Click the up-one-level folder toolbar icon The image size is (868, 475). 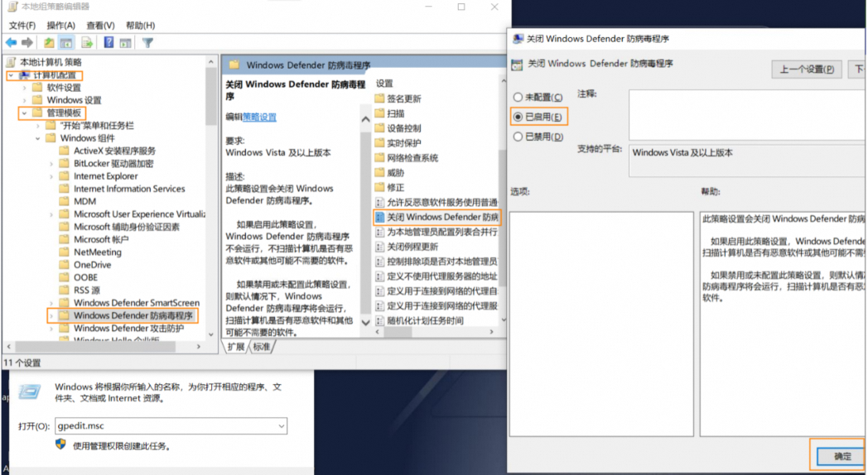coord(49,42)
